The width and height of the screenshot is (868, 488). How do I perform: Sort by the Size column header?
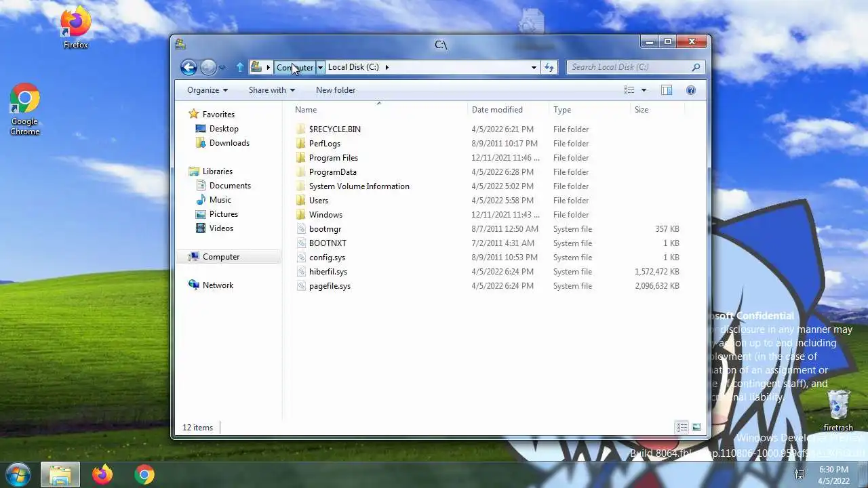pos(658,110)
